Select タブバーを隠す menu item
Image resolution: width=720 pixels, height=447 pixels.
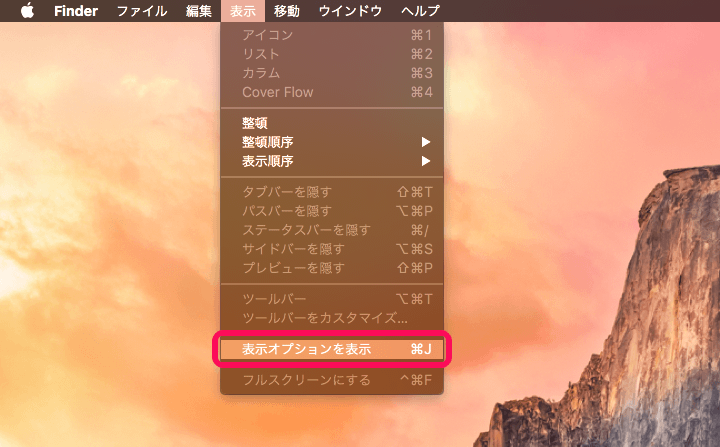tap(332, 192)
